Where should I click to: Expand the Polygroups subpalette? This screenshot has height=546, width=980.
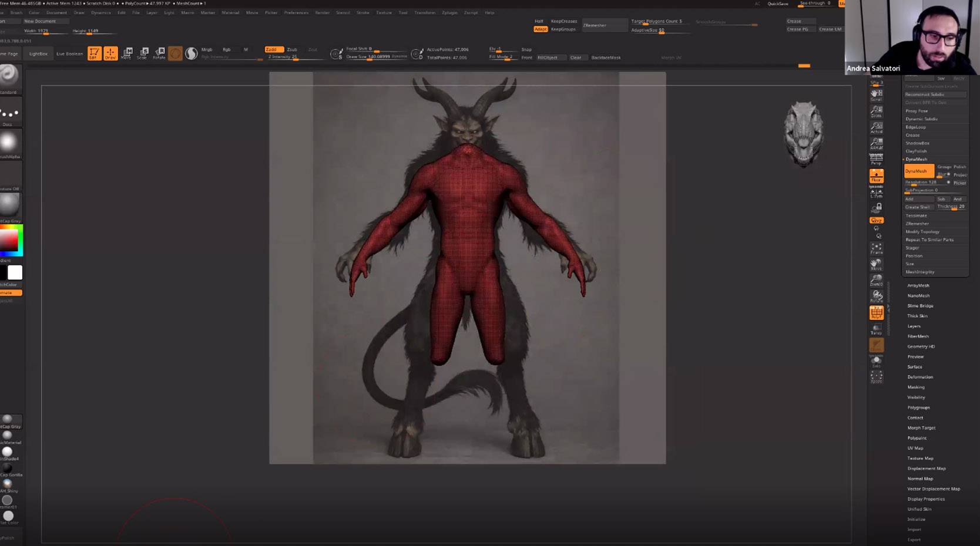click(x=918, y=407)
